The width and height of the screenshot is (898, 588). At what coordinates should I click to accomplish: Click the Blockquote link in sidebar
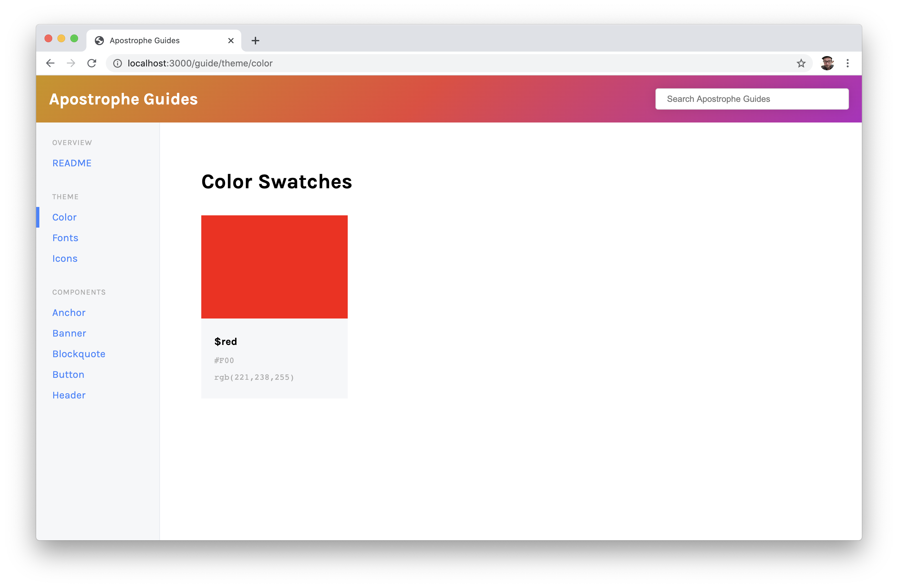79,353
